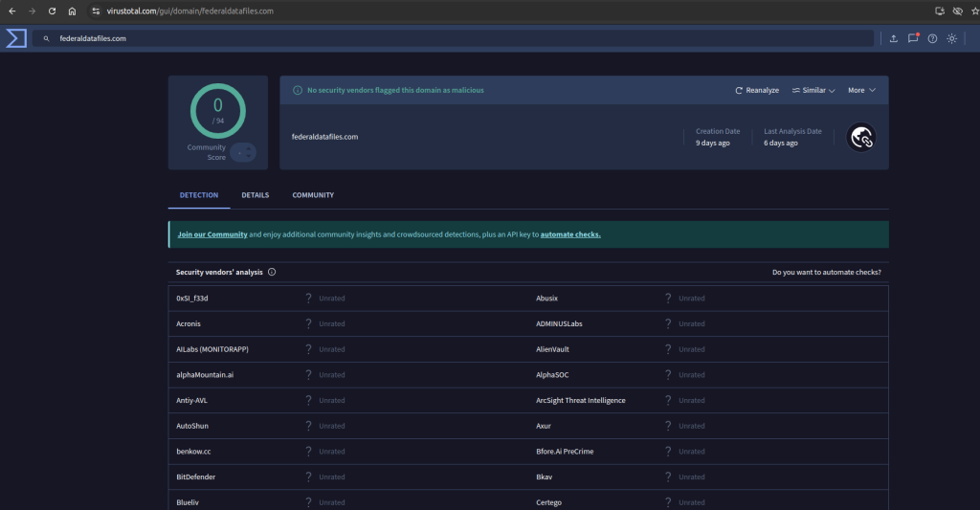Click 'Unrated' in the AlphaSOC row

(x=692, y=375)
